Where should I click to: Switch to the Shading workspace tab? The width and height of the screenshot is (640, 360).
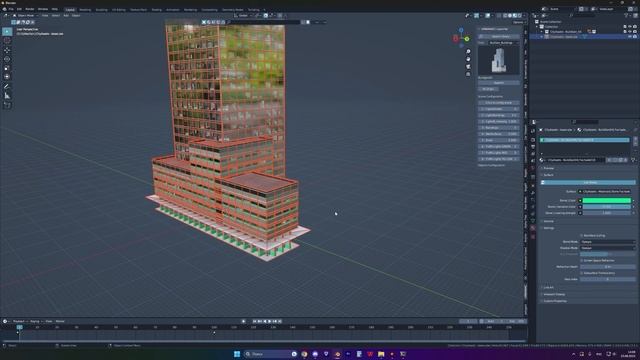tap(156, 9)
